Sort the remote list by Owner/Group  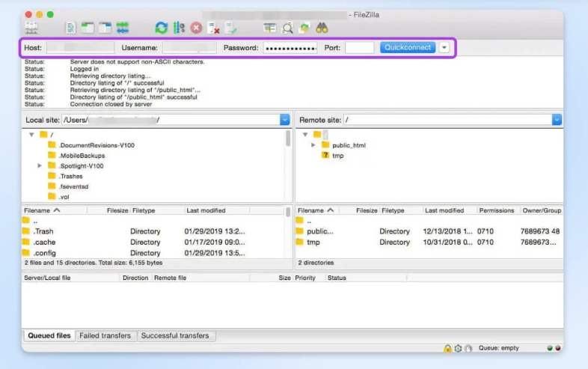coord(542,210)
